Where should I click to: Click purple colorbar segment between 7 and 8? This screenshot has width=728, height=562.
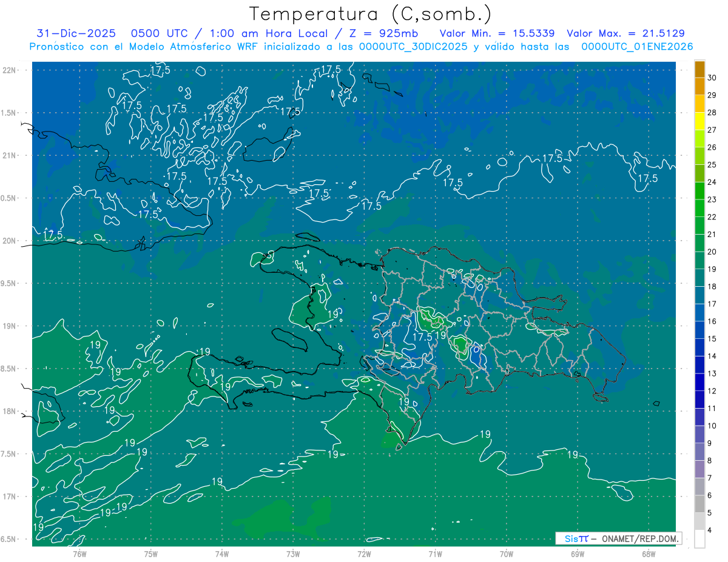tap(699, 470)
